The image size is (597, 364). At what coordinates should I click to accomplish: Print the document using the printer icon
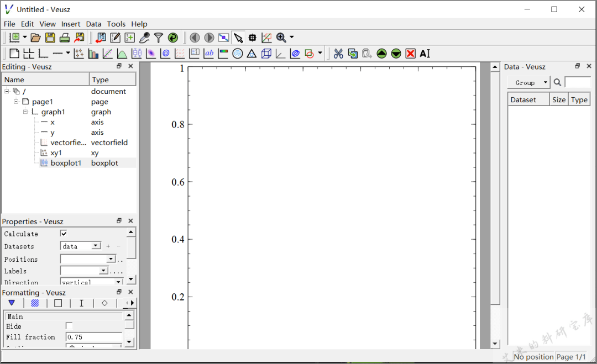point(65,37)
